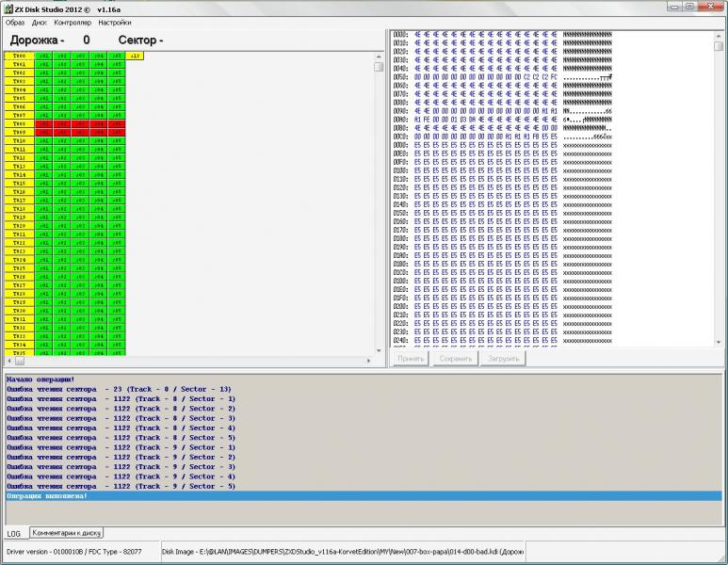This screenshot has width=728, height=565.
Task: Select yellow sector 13 cell on track T000
Action: 135,56
